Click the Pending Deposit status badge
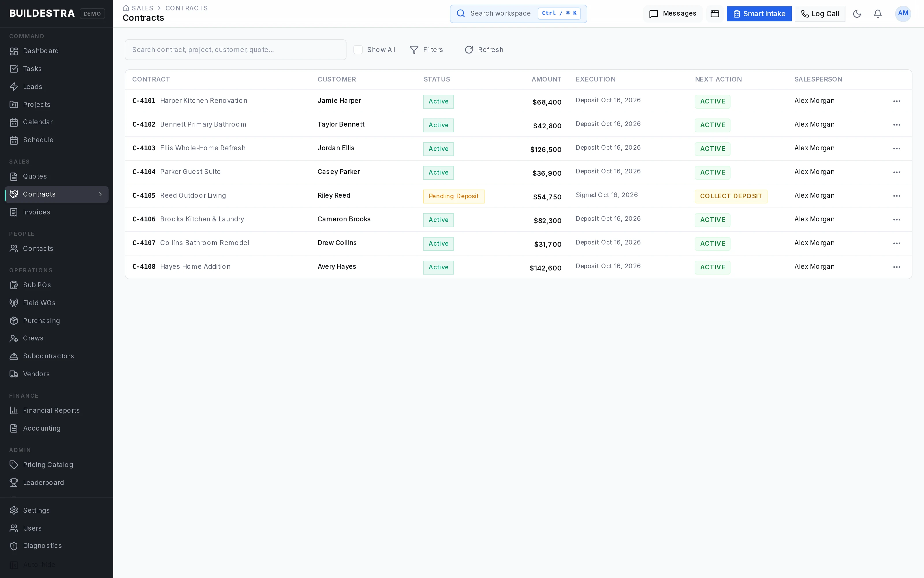Viewport: 924px width, 578px height. pos(454,196)
